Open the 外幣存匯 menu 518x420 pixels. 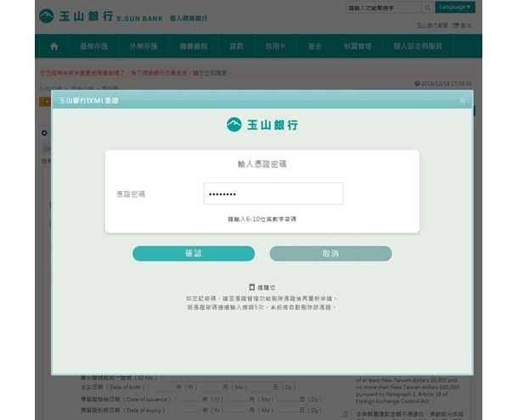144,46
